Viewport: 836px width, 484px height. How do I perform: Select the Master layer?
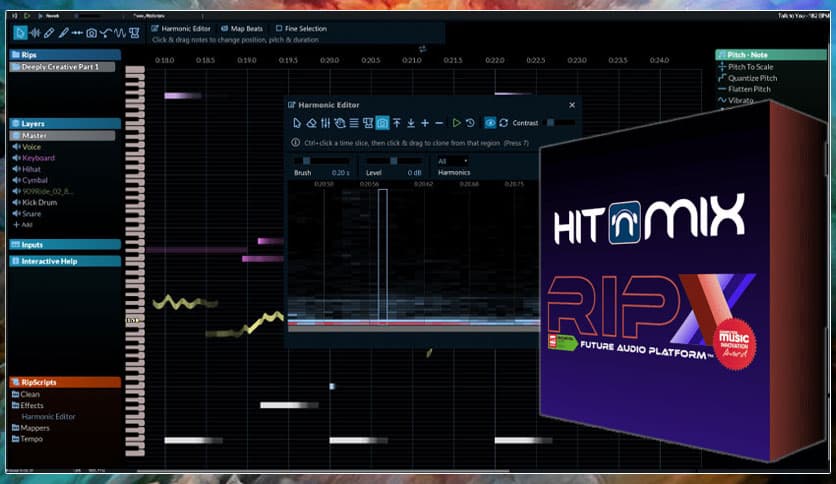(62, 135)
